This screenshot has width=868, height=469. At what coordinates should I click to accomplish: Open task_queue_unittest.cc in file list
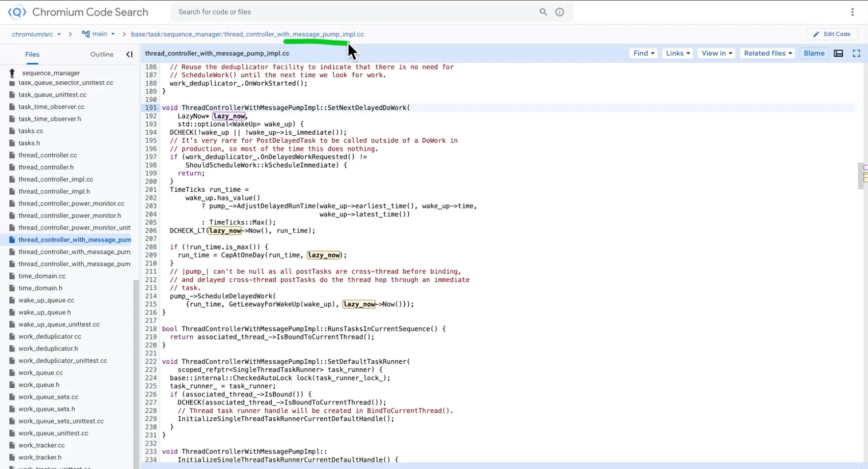[52, 95]
